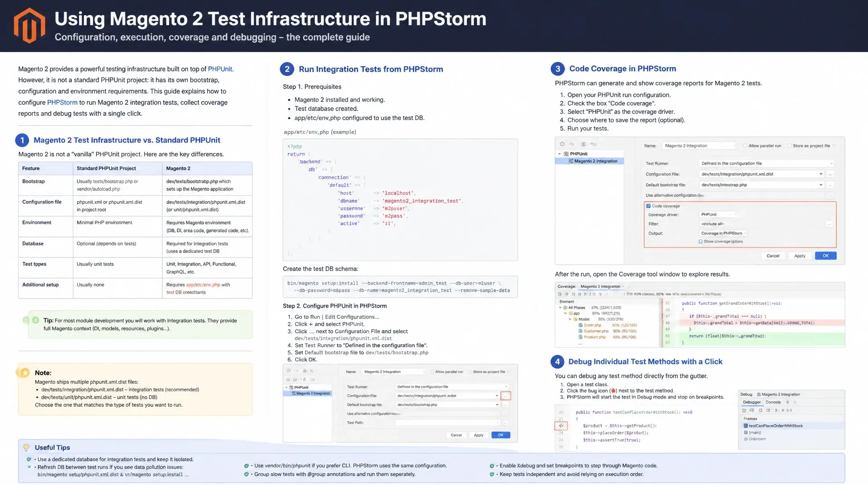Viewport: 868px width, 485px height.
Task: Click the first icon in Debug panel toolbar
Action: click(744, 410)
